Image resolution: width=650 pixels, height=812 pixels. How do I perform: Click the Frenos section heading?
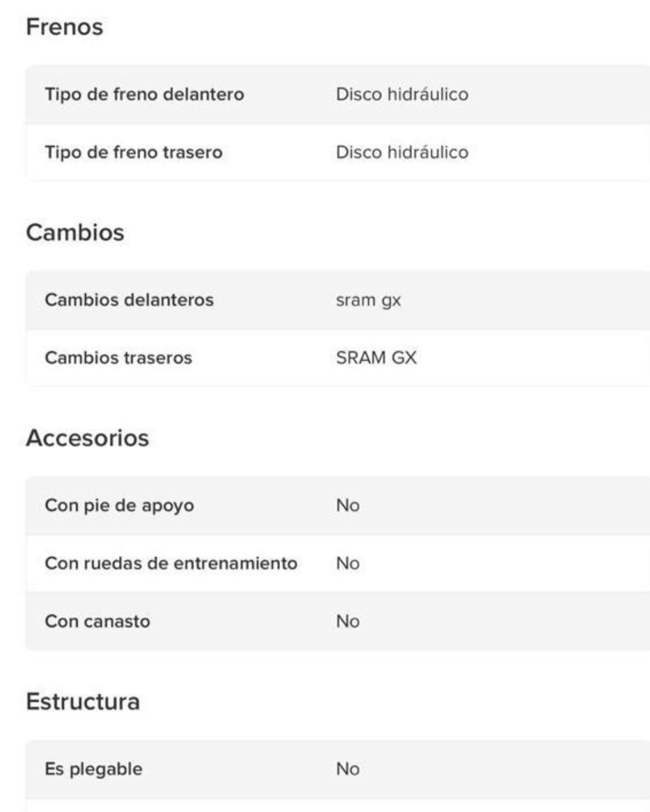pyautogui.click(x=65, y=27)
